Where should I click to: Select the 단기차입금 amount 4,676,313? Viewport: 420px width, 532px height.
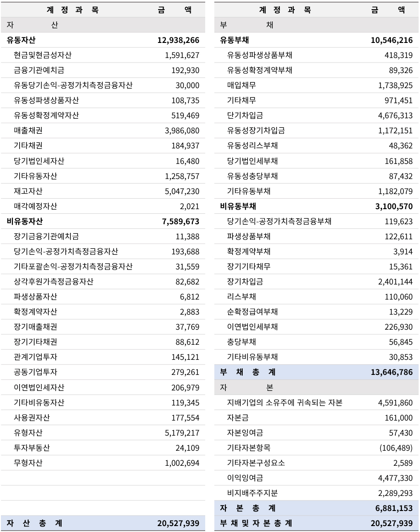click(395, 116)
